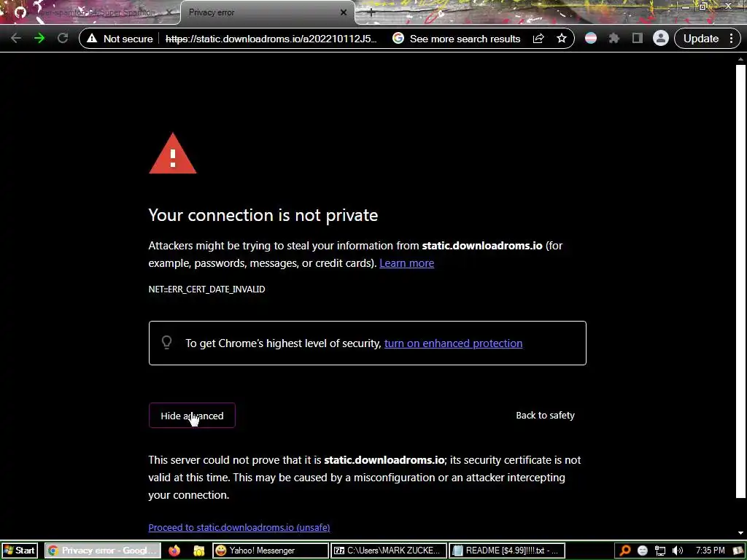Launch Firefox from the taskbar
This screenshot has height=560, width=747.
(174, 551)
